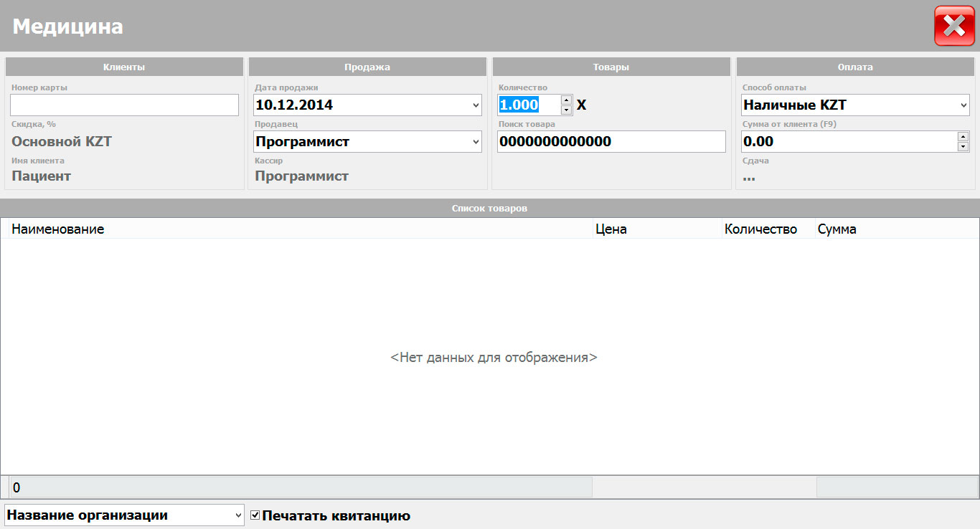Viewport: 980px width, 529px height.
Task: Click the Количество field with 1.000
Action: (x=529, y=105)
